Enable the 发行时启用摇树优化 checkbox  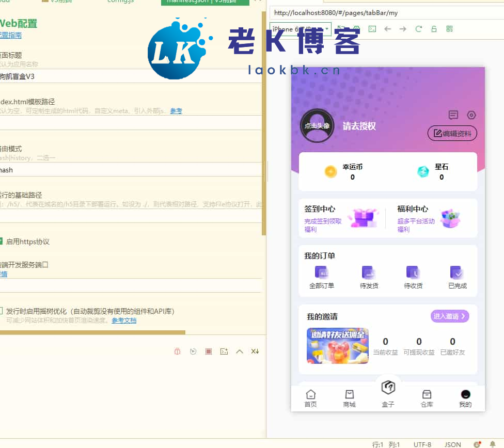(1, 311)
